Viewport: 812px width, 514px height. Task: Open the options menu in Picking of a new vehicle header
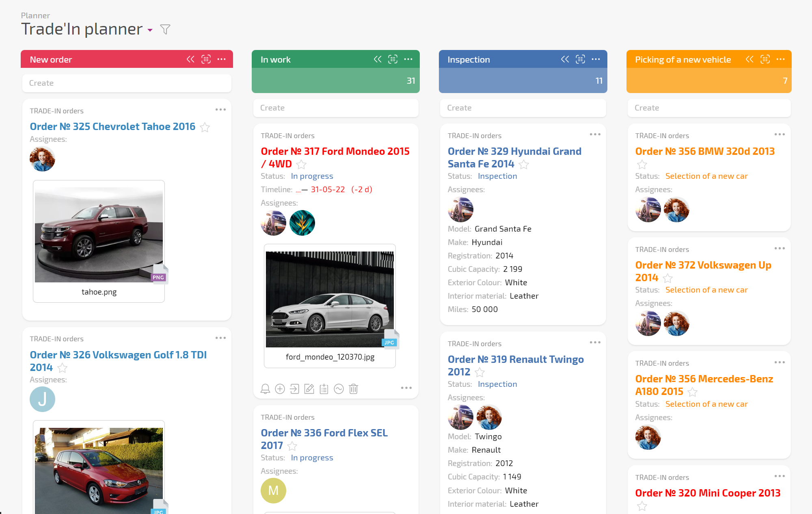(781, 59)
